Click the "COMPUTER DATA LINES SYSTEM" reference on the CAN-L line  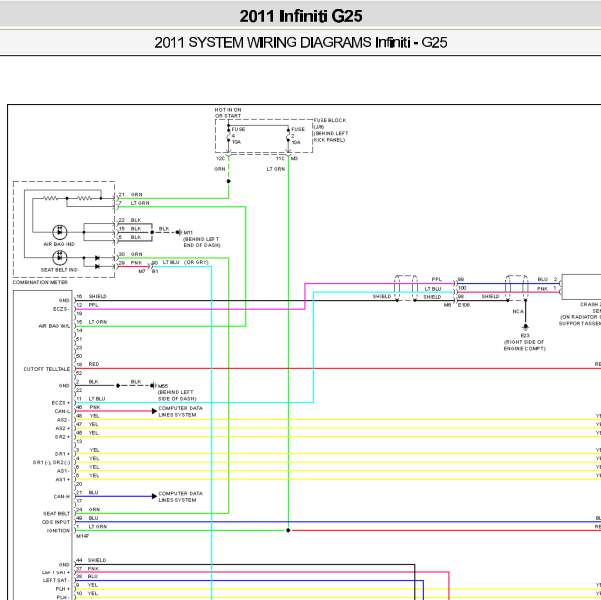(181, 412)
